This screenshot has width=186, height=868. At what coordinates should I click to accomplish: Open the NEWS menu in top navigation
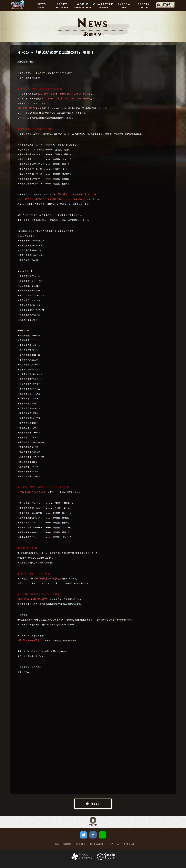(x=41, y=5)
